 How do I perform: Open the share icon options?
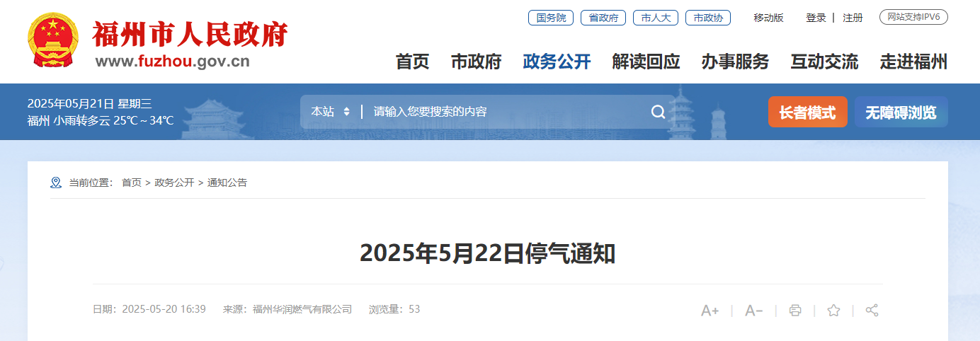pyautogui.click(x=872, y=311)
